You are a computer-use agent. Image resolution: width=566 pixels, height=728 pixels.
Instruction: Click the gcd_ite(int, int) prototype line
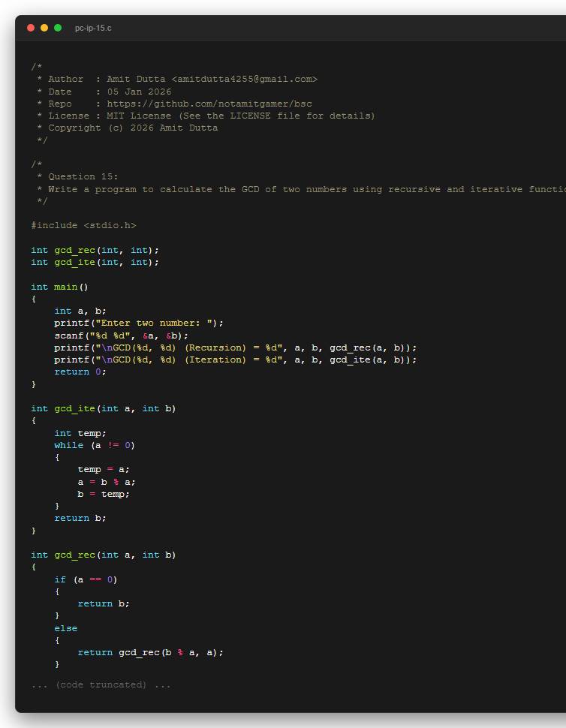95,263
